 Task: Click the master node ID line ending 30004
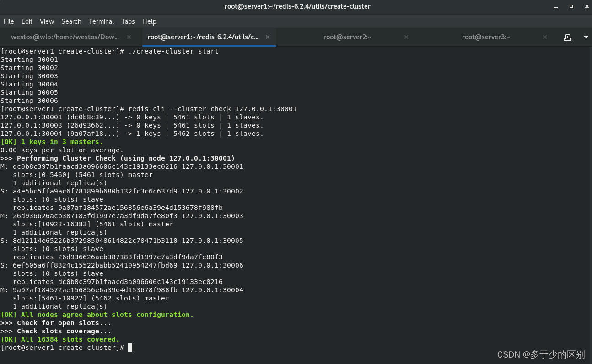[x=122, y=290]
